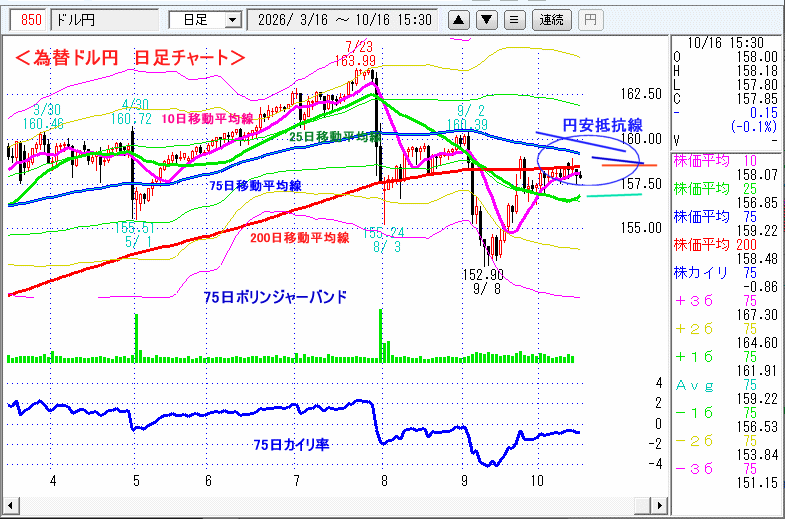Click the +3σ 75 band legend entry

715,301
